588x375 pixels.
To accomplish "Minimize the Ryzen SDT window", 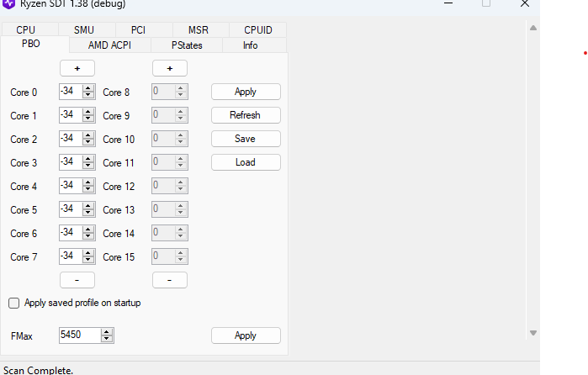I will 448,3.
